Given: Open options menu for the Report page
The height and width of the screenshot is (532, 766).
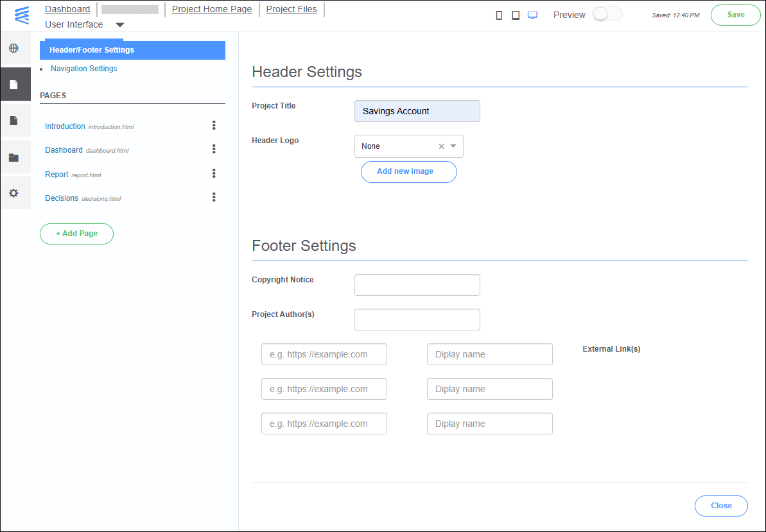Looking at the screenshot, I should 214,173.
